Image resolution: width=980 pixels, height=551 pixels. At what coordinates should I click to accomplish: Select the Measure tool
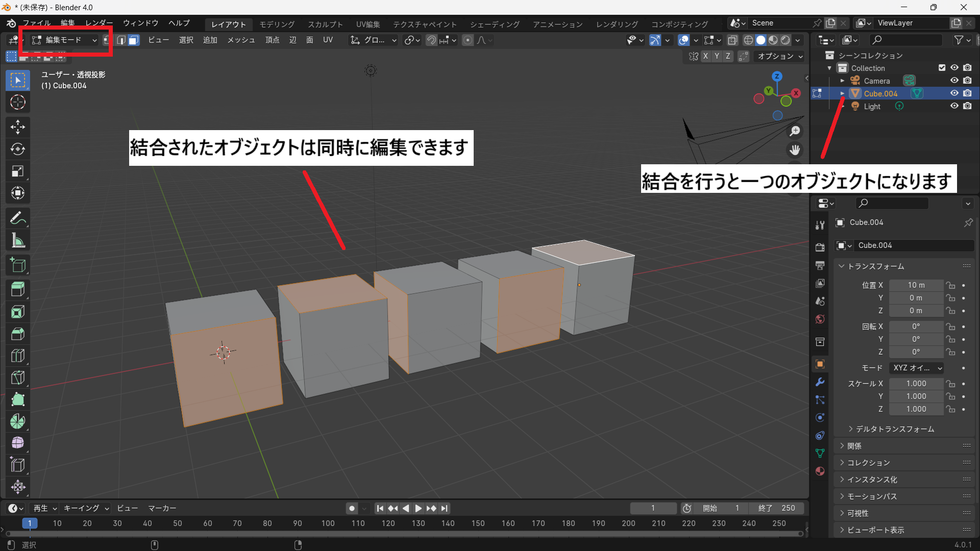(x=18, y=240)
